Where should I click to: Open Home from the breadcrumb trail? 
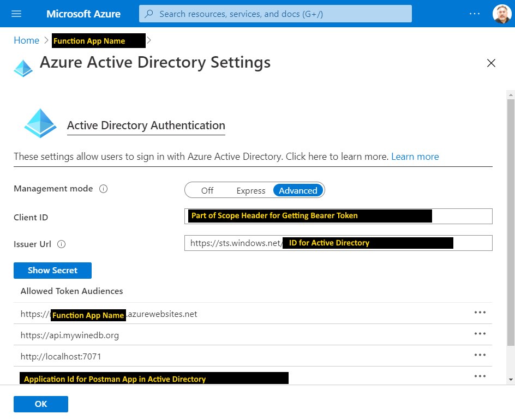tap(26, 40)
